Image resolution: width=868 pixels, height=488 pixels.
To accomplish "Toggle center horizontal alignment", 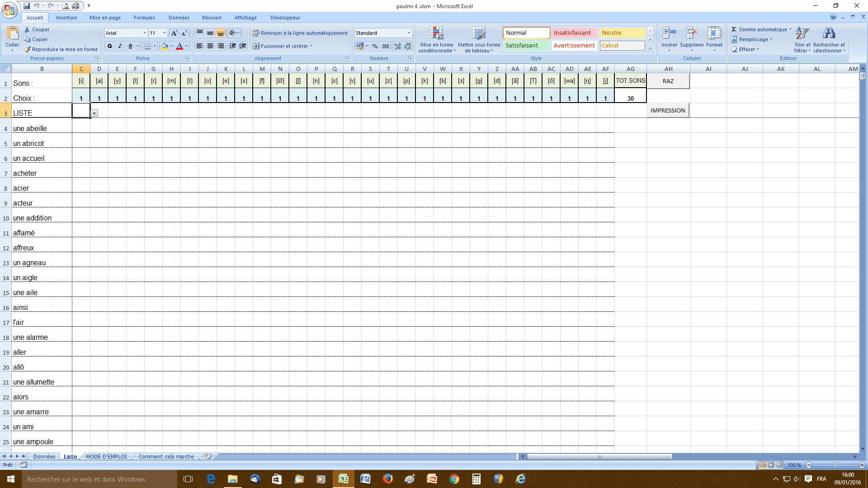I will click(210, 46).
